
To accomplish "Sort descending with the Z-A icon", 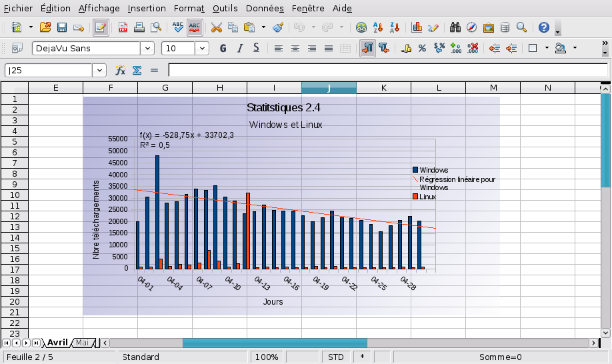I will tap(395, 27).
